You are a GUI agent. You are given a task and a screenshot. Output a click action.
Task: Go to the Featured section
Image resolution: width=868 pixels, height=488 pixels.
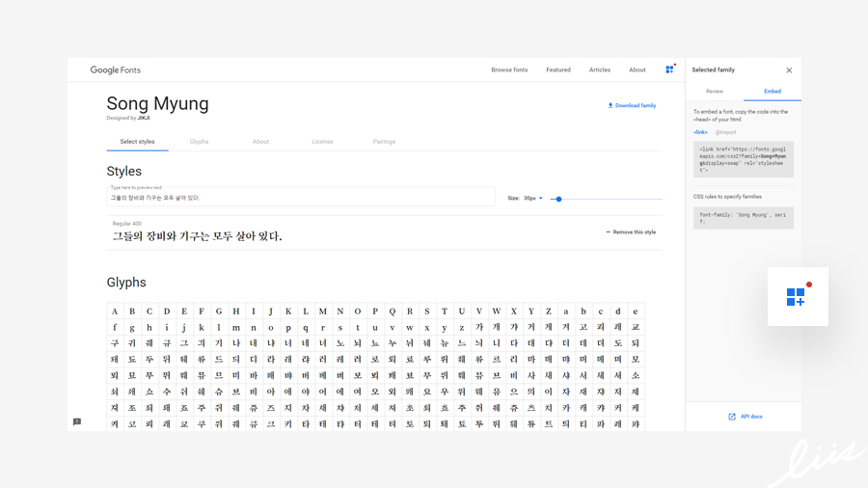tap(558, 70)
